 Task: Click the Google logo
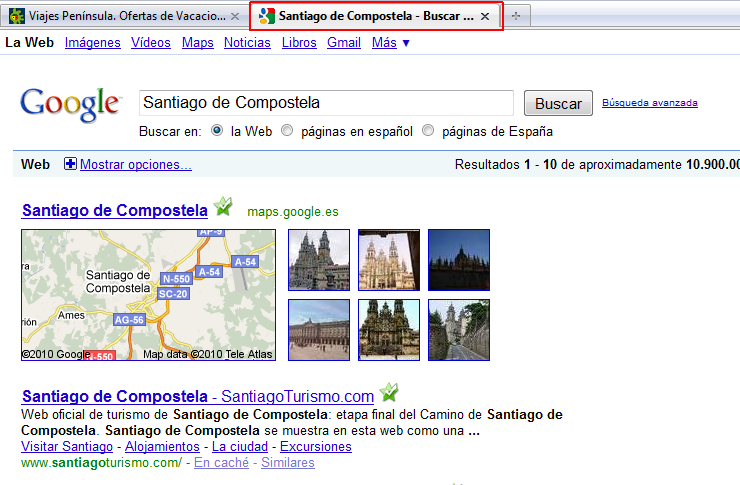[x=70, y=105]
